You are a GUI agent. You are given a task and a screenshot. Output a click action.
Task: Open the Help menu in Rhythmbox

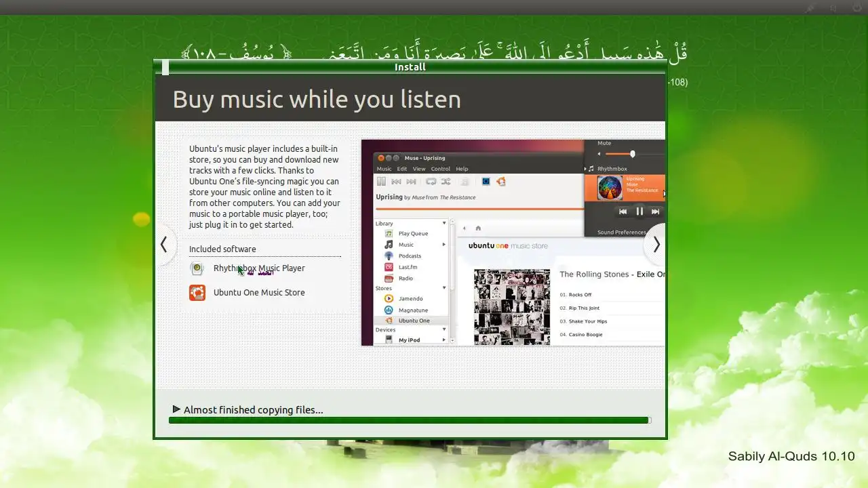[x=462, y=169]
